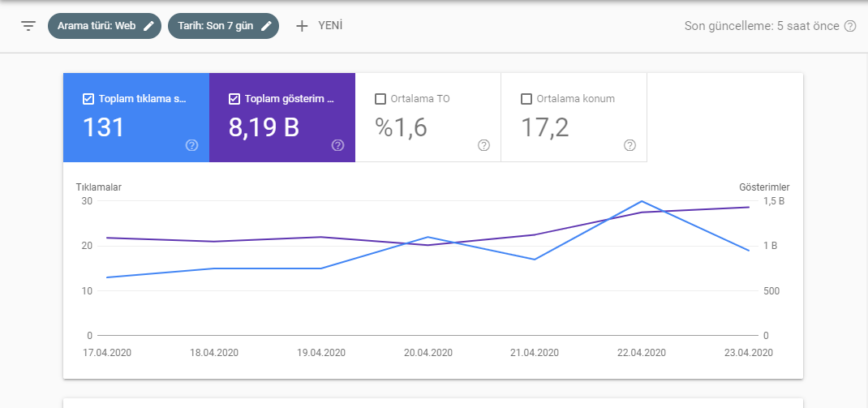Edit search type pencil icon on Web chip
The height and width of the screenshot is (408, 868).
(148, 26)
